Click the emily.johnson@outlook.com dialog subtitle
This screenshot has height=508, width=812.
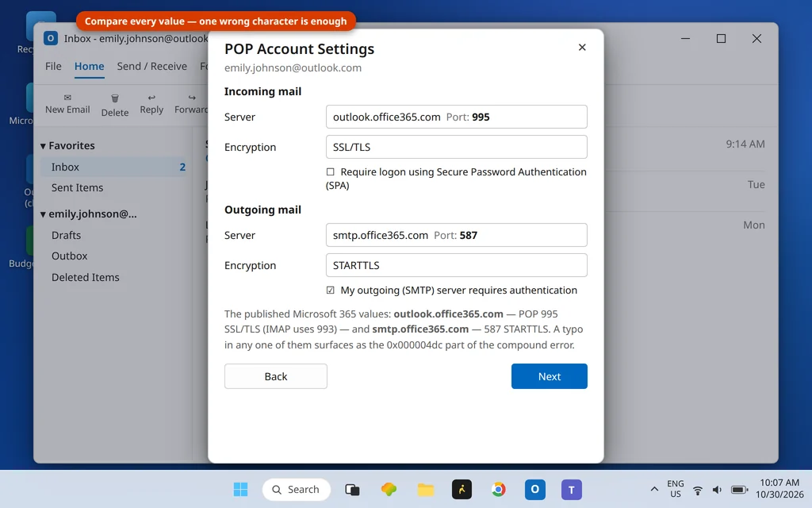point(293,68)
